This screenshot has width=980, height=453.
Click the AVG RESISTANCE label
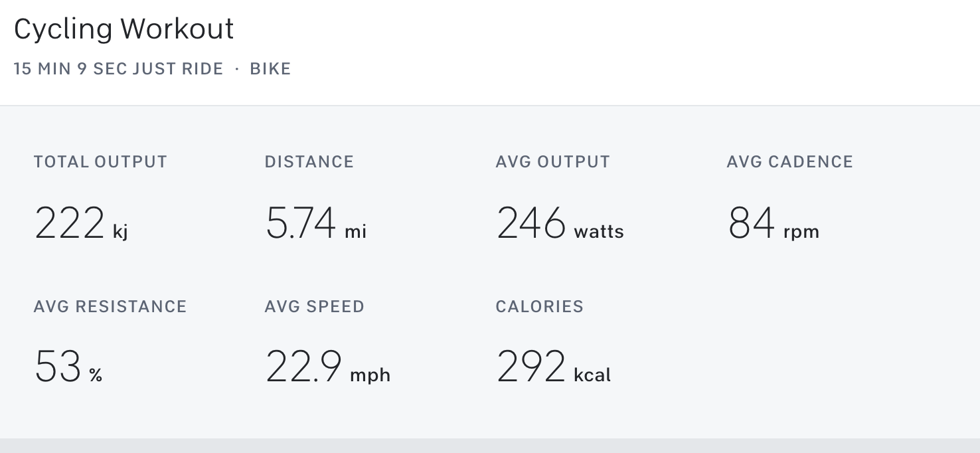(x=110, y=307)
